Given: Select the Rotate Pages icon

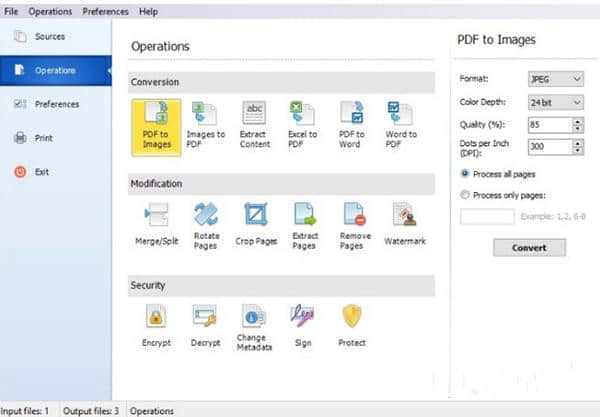Looking at the screenshot, I should click(205, 225).
